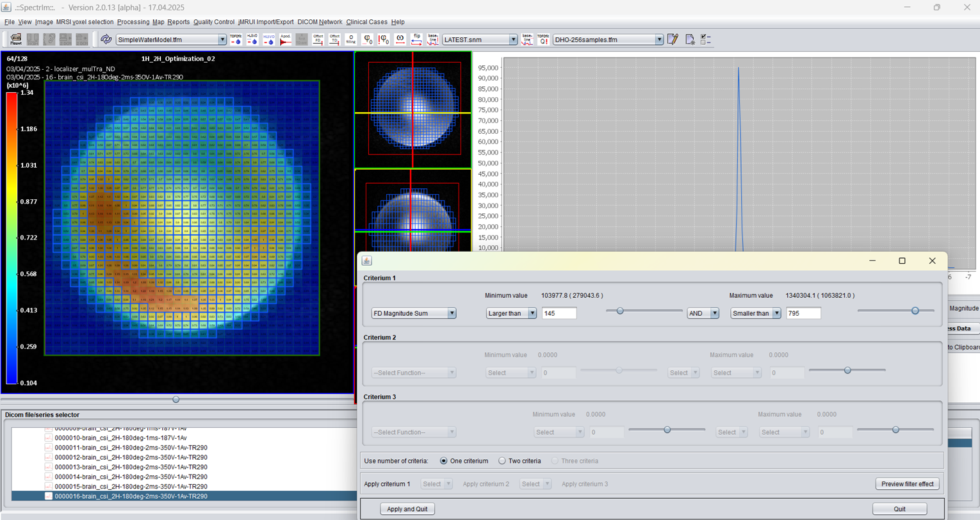The height and width of the screenshot is (520, 980).
Task: Open the View menu
Action: (25, 22)
